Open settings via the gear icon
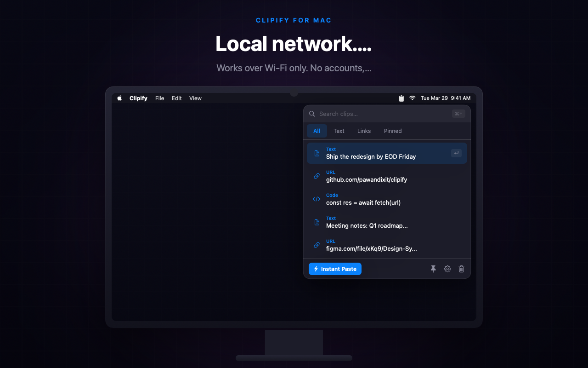Screen dimensions: 588x368 coord(447,269)
